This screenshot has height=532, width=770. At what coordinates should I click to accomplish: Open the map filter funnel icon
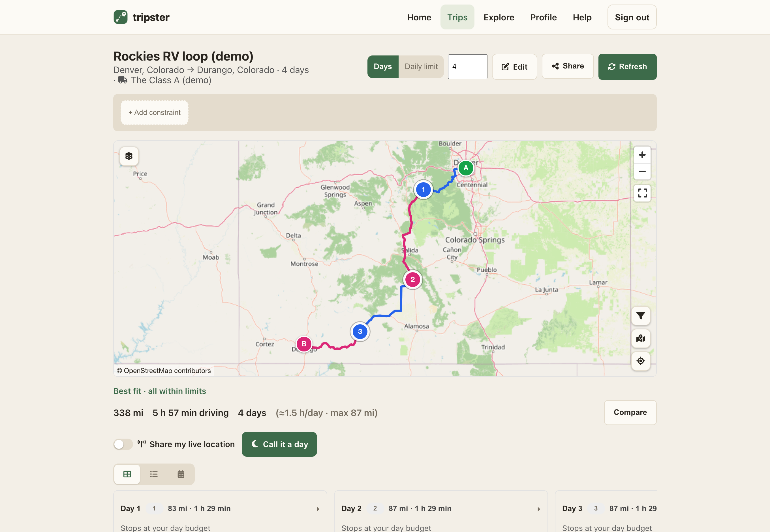(x=641, y=316)
